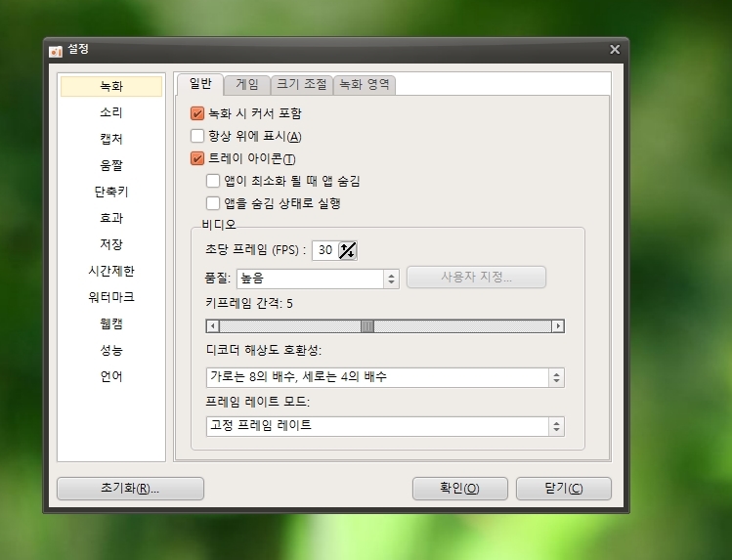Click the app icon in the 설정 title bar
Screen dimensions: 732x560
[x=56, y=51]
